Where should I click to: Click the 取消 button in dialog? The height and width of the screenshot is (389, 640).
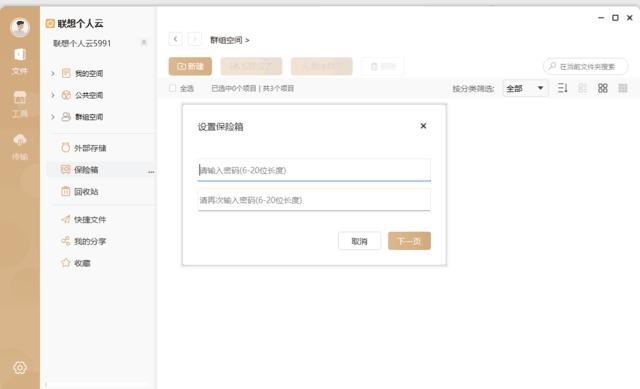pos(359,241)
